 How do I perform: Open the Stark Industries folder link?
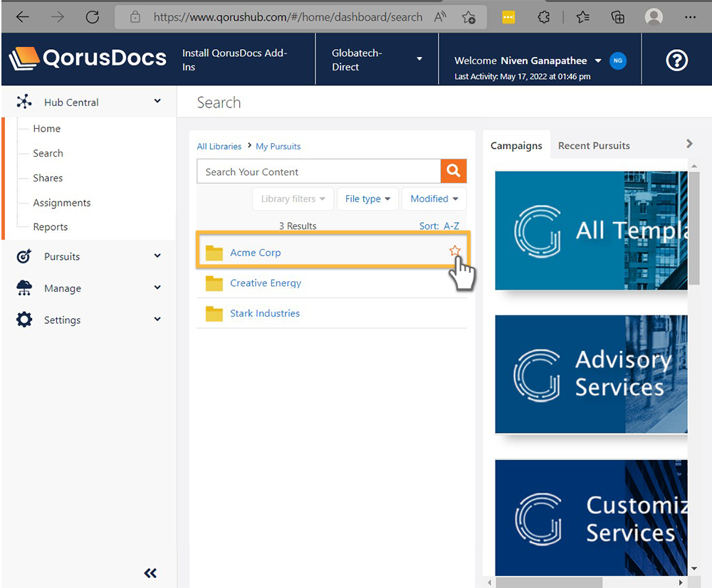(x=265, y=313)
